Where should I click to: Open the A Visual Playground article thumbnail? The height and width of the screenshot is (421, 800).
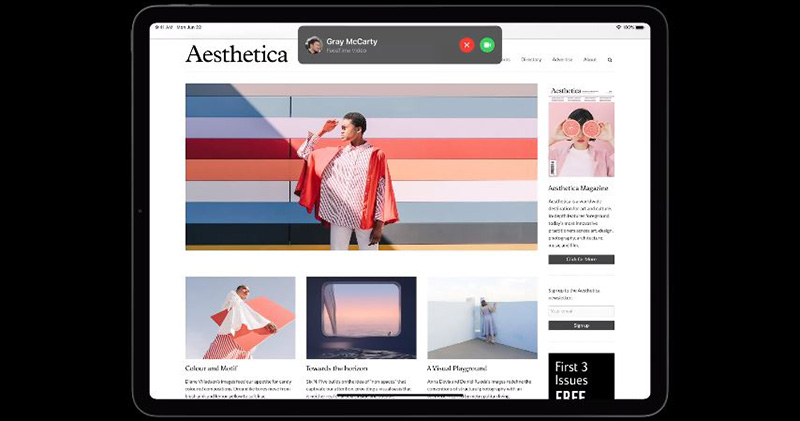(482, 318)
